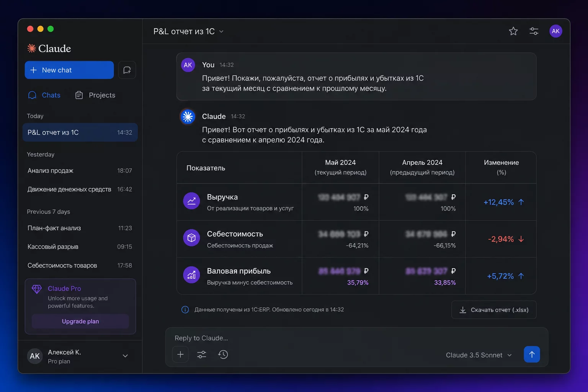Click the Claude Pro link
Screen dimensions: 588x392
(64, 289)
